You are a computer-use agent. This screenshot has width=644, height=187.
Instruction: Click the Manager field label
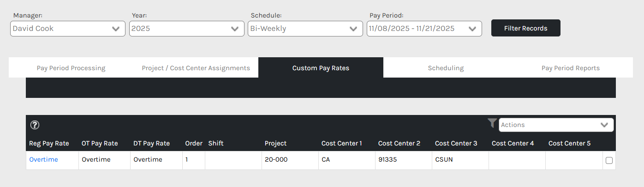point(28,15)
